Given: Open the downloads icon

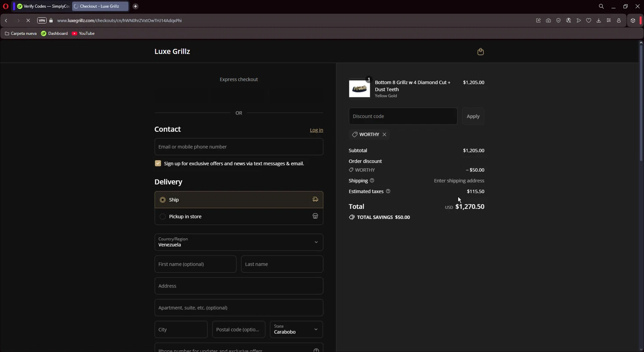Looking at the screenshot, I should (x=599, y=21).
